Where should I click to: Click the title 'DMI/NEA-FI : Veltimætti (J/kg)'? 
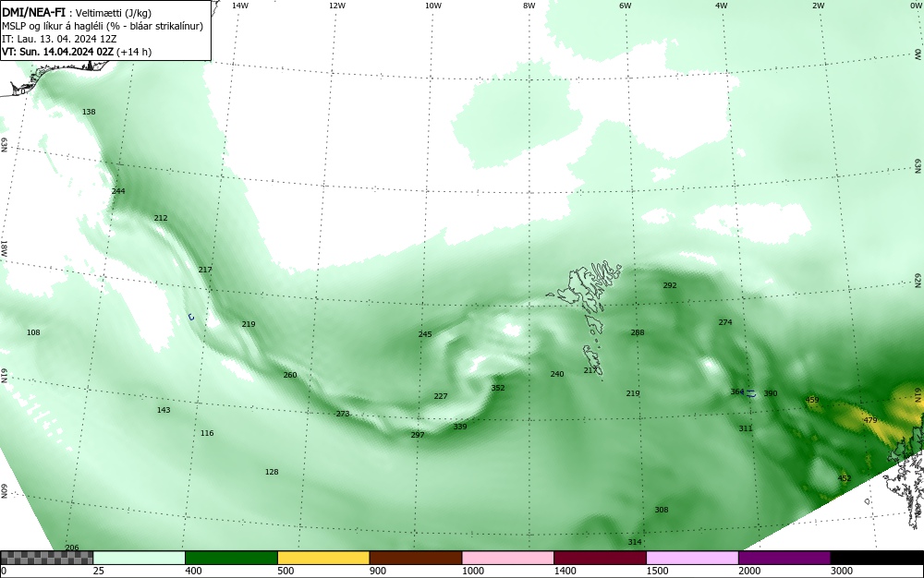click(77, 13)
